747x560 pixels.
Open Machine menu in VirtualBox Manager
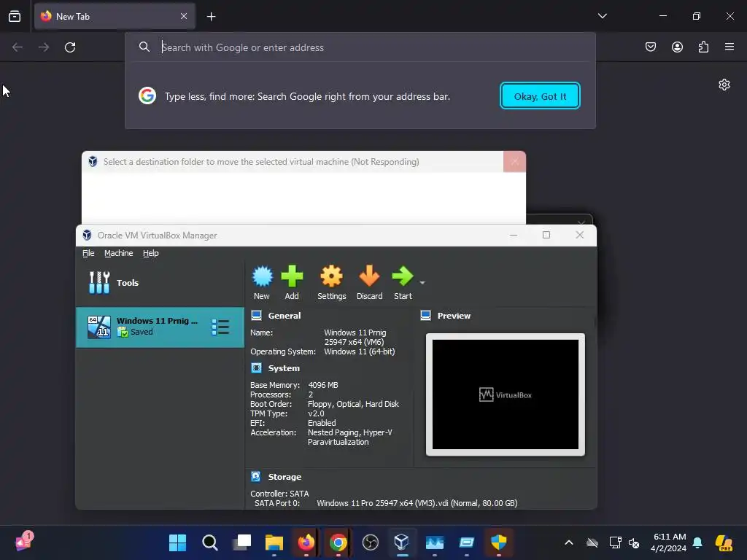pos(119,253)
